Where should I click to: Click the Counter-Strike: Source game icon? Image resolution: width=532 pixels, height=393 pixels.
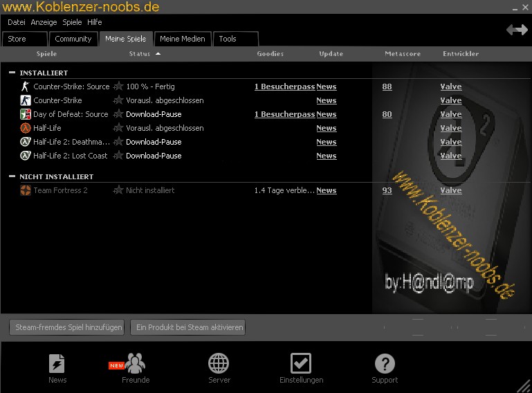[x=26, y=86]
